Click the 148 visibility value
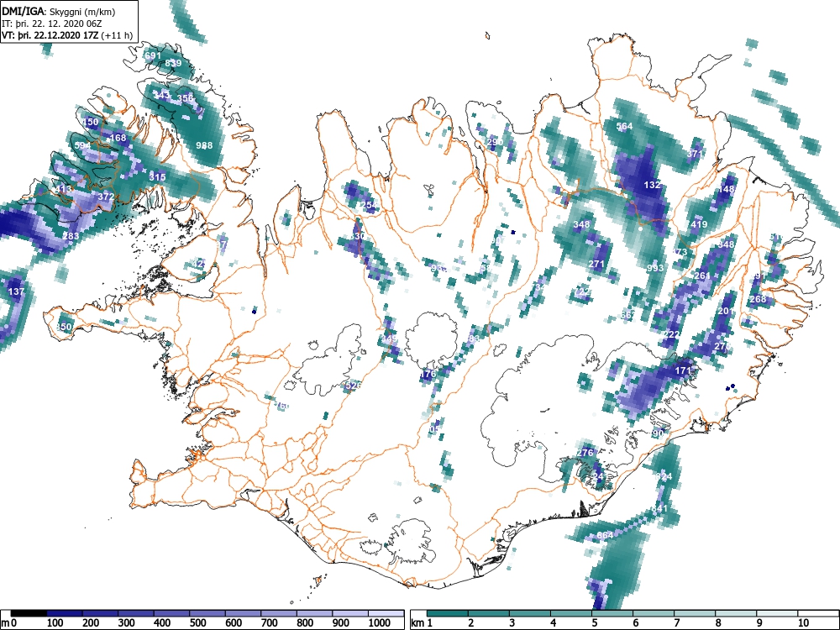 (x=727, y=189)
